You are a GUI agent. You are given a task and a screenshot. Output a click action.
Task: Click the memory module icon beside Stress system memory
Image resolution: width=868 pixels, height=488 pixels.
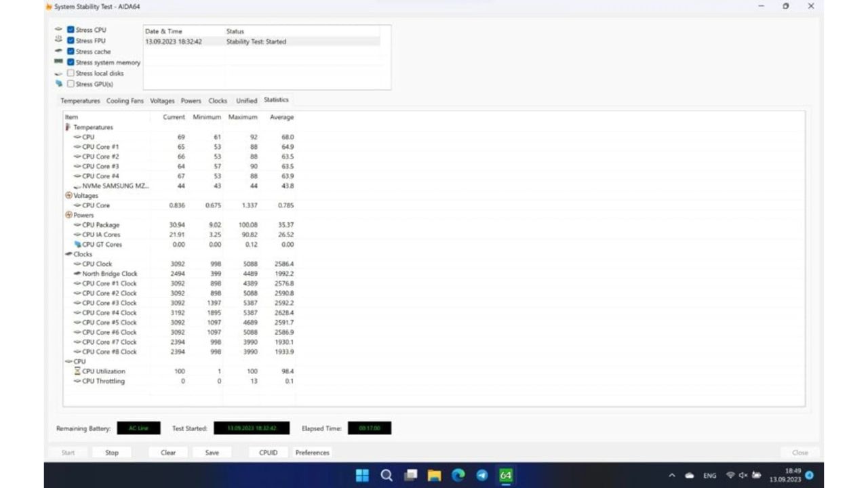[x=58, y=62]
